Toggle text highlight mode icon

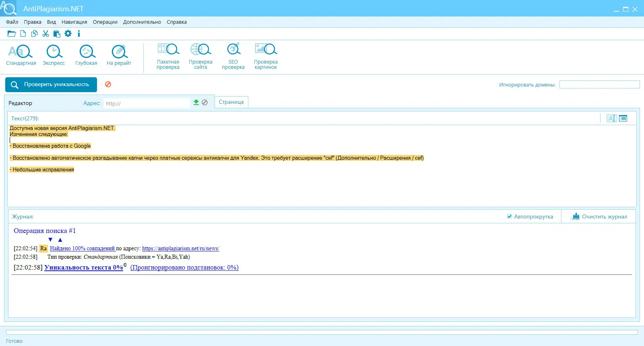(611, 118)
